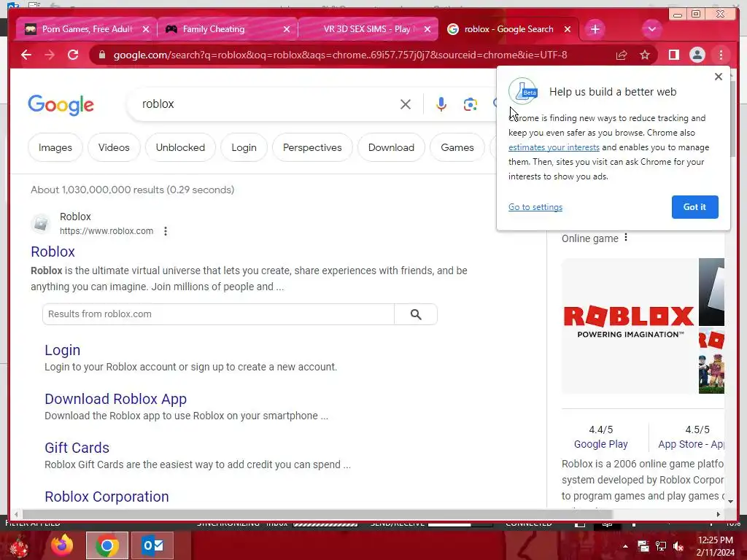747x560 pixels.
Task: Close the Family Cheating tab
Action: tap(286, 29)
